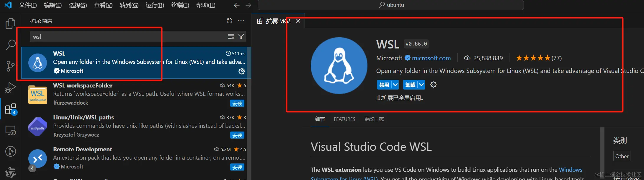Open the 转到(G) menu
This screenshot has height=180, width=644.
pos(129,5)
